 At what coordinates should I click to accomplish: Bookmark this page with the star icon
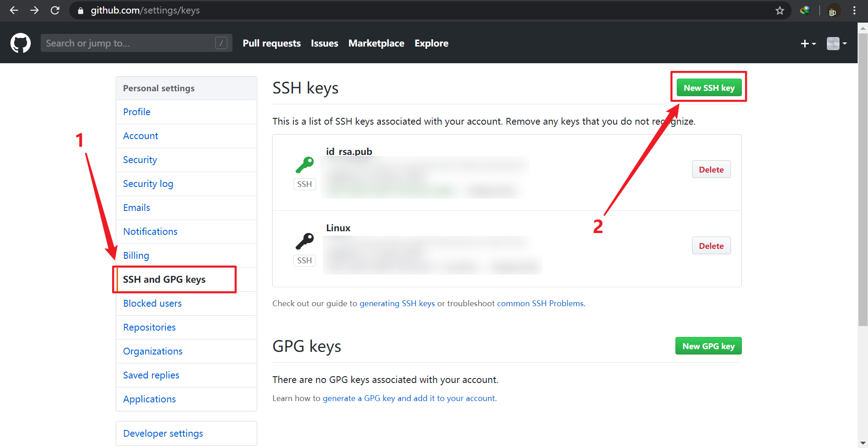pos(780,10)
